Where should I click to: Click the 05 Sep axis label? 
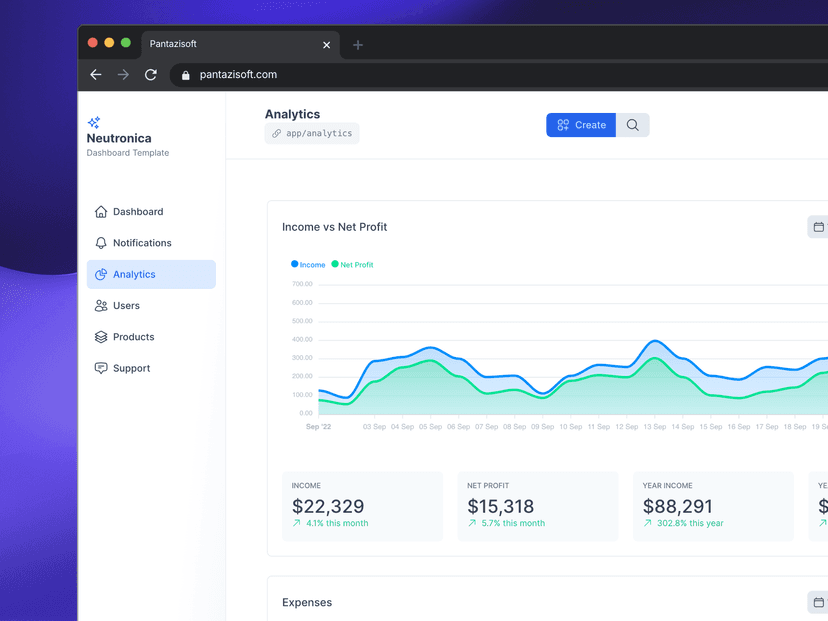[430, 427]
